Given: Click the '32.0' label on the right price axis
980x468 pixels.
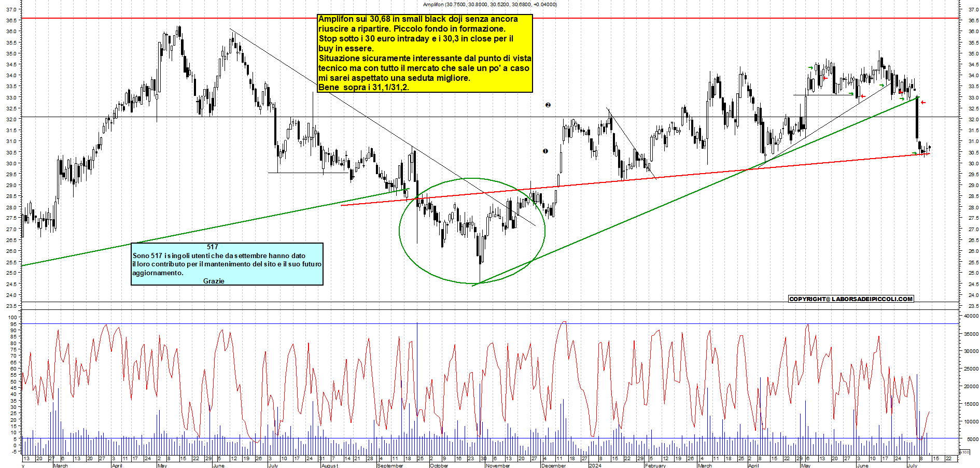Looking at the screenshot, I should point(973,120).
